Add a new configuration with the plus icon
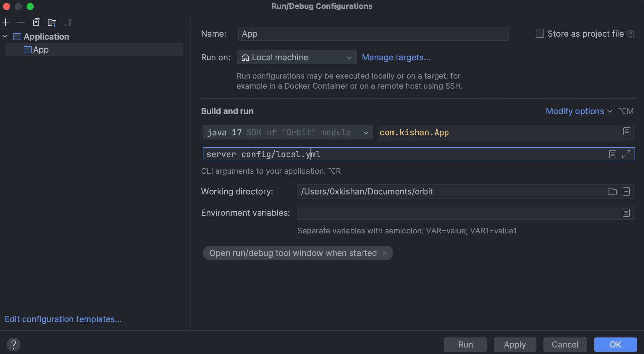 (6, 22)
